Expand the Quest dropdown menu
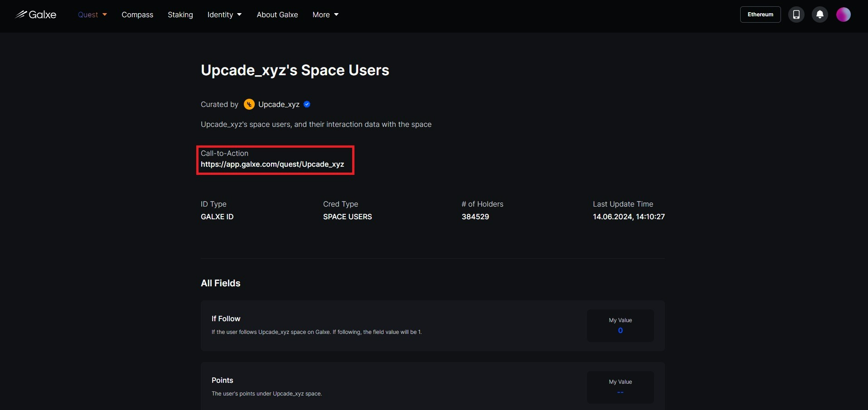Viewport: 868px width, 410px height. [92, 14]
